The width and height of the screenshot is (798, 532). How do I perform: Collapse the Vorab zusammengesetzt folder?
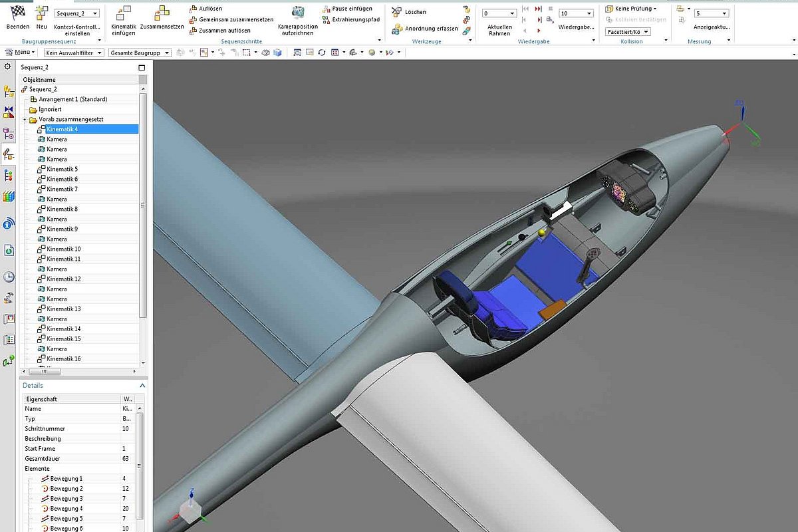(25, 120)
